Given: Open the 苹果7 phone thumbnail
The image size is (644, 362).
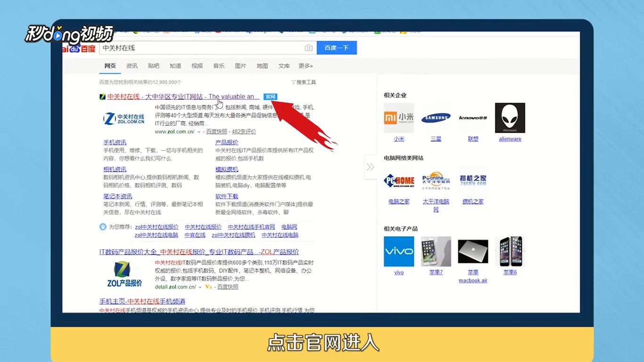Looking at the screenshot, I should [x=436, y=251].
